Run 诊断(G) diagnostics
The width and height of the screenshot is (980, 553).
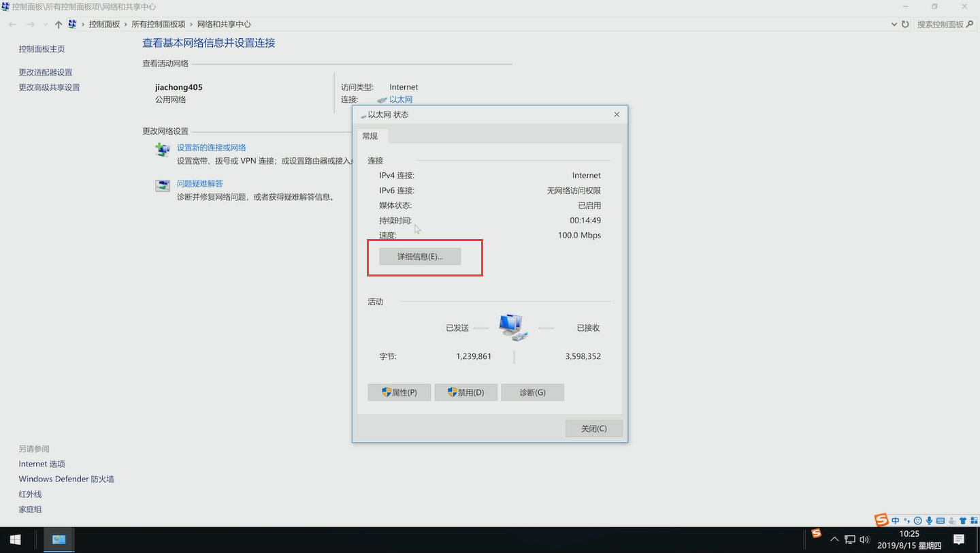[532, 392]
